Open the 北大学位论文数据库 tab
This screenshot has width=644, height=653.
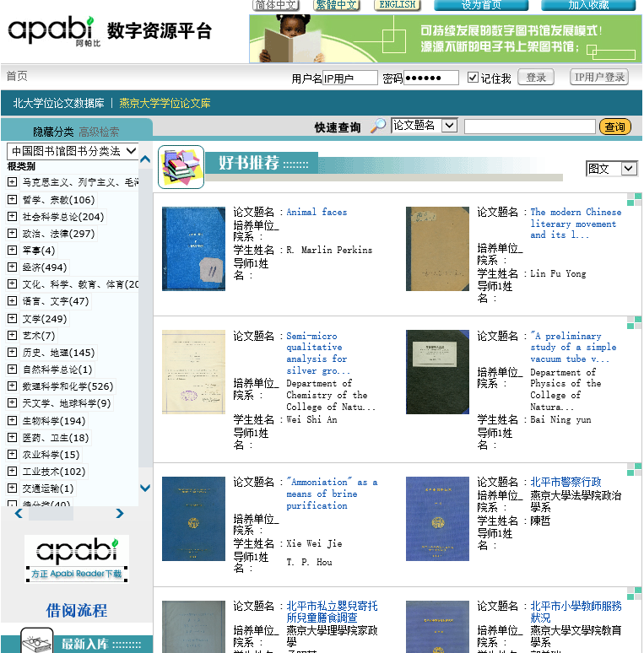[x=59, y=103]
